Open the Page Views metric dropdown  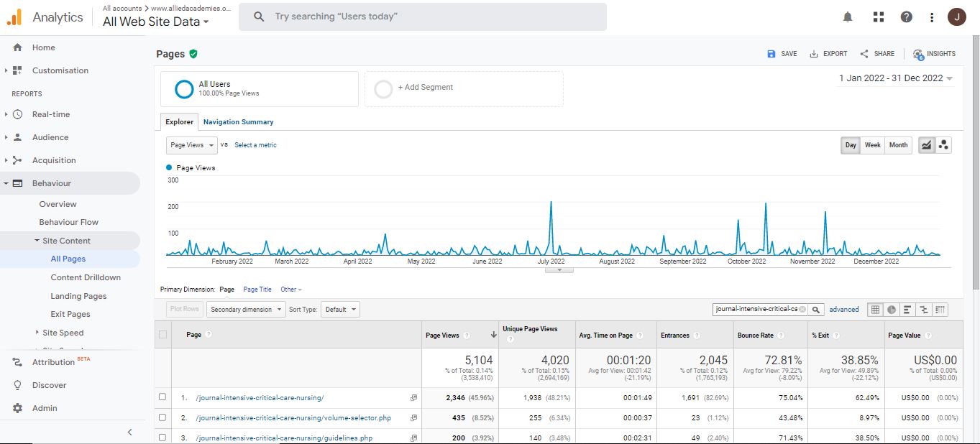(x=191, y=145)
